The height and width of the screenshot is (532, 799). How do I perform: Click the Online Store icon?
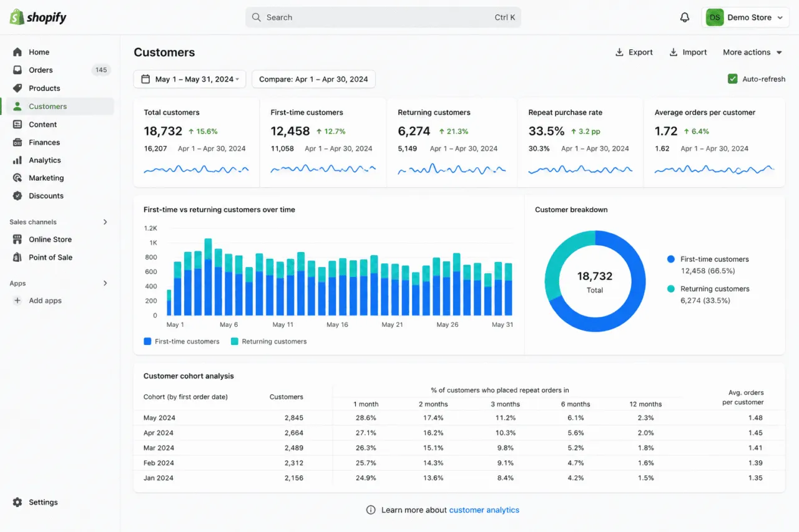(17, 239)
